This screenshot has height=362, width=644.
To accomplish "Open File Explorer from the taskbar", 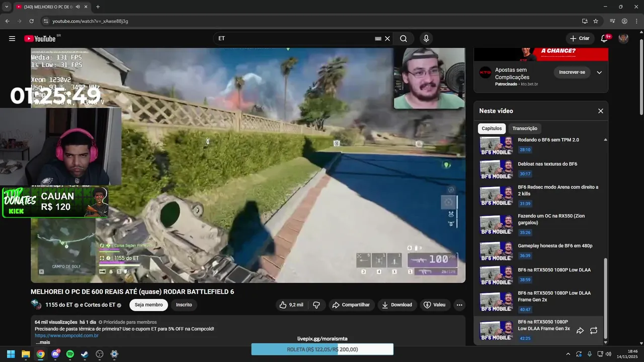I will 26,354.
